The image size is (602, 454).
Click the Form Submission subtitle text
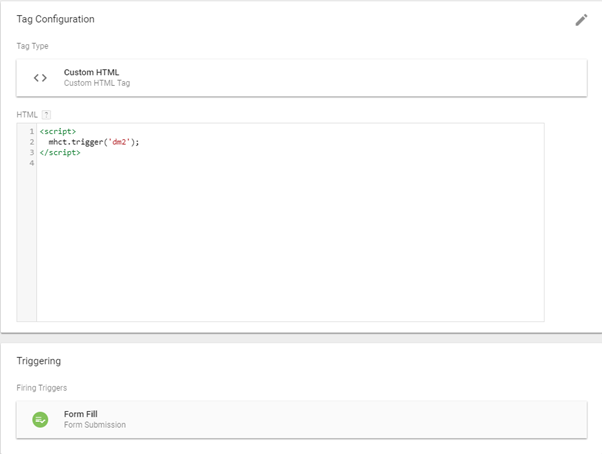click(x=95, y=425)
